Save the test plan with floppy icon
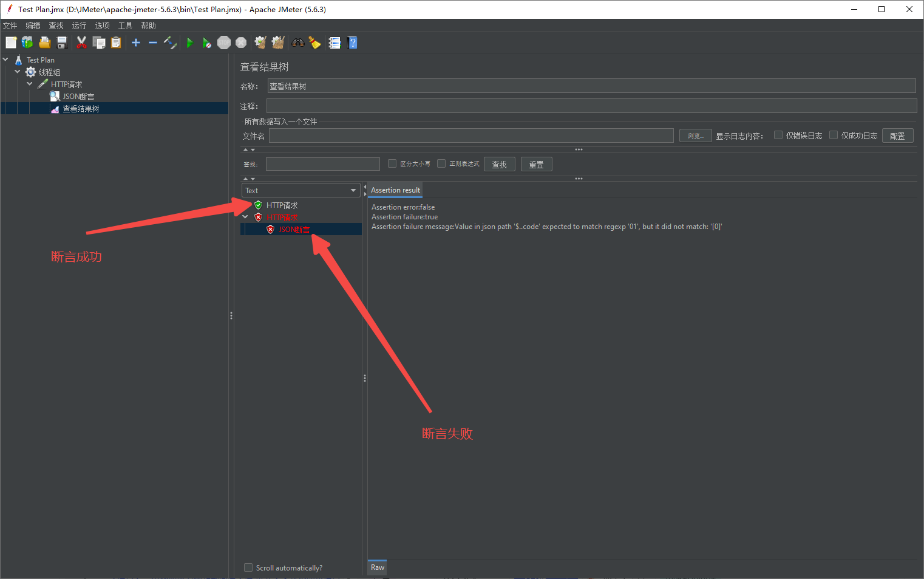The image size is (924, 579). click(x=61, y=43)
